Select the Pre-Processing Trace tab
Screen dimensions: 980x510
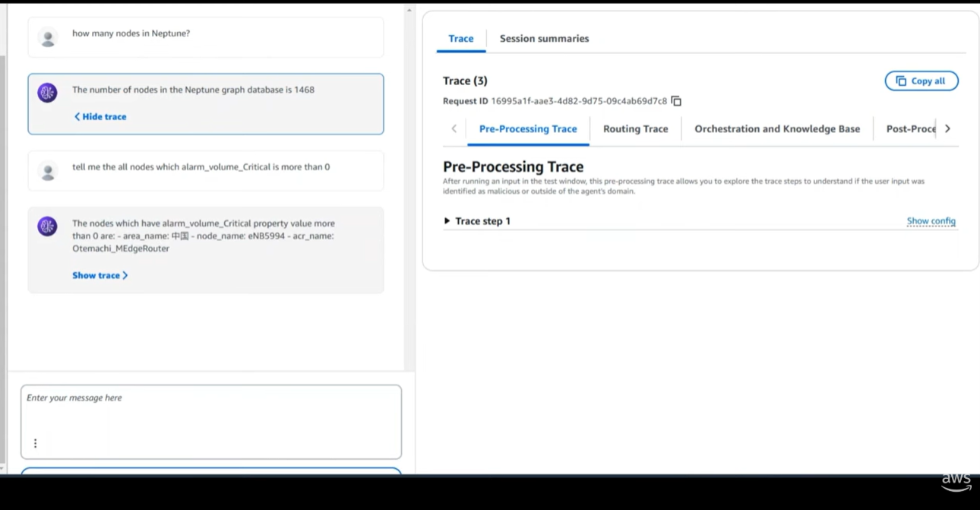(528, 129)
